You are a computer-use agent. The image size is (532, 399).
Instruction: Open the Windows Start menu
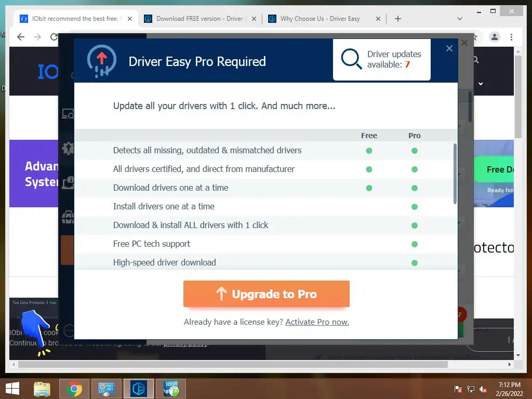point(12,389)
